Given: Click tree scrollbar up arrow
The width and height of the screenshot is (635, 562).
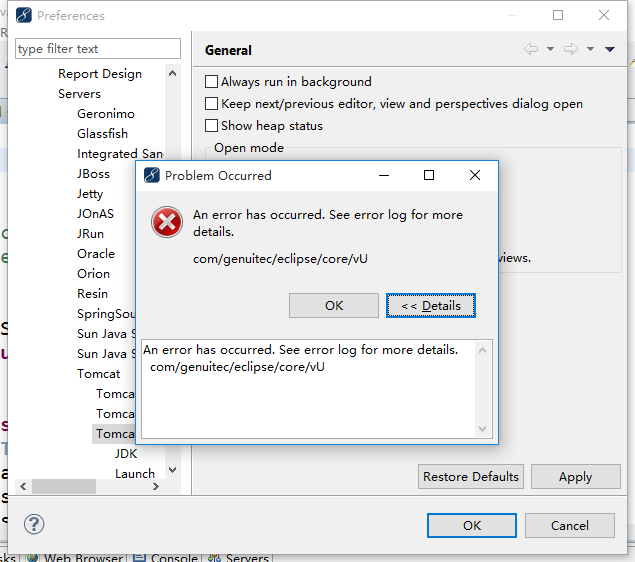Looking at the screenshot, I should pos(173,73).
